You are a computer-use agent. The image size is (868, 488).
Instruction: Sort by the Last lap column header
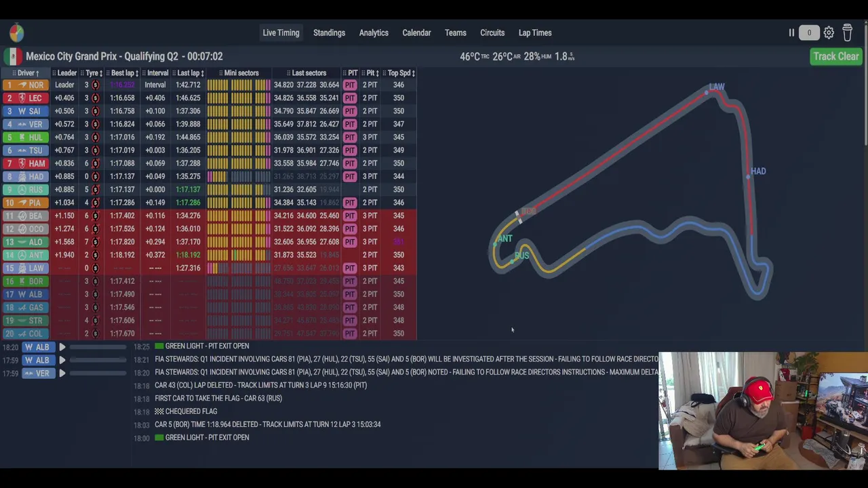click(188, 73)
